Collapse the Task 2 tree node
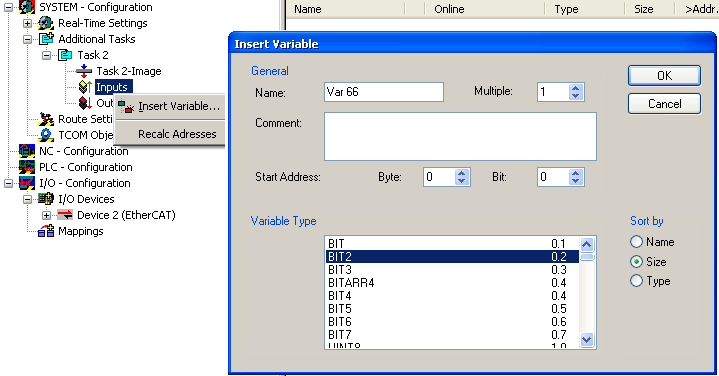Screen dimensions: 719x376 pos(46,55)
